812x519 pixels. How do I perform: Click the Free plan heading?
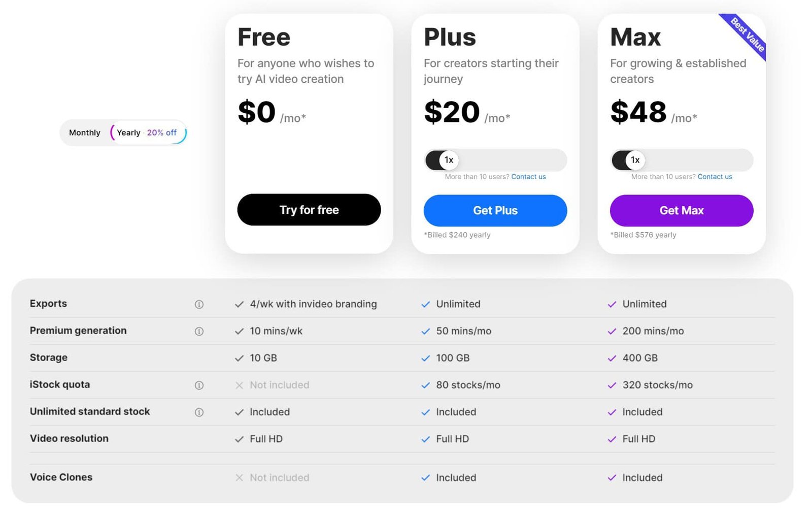[x=264, y=37]
